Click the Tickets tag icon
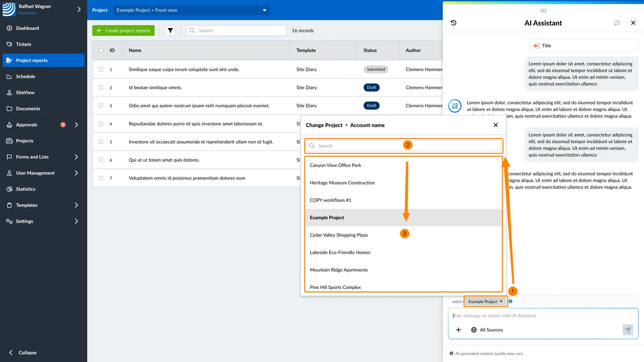The image size is (644, 362). click(9, 44)
